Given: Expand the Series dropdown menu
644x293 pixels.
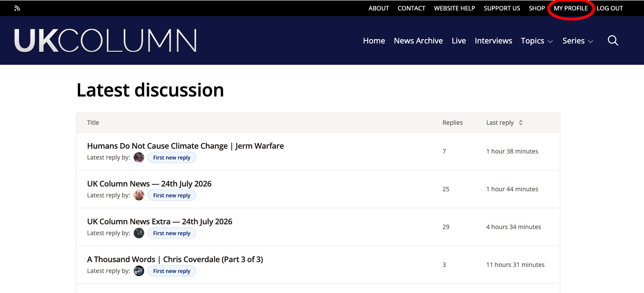Looking at the screenshot, I should (x=578, y=41).
